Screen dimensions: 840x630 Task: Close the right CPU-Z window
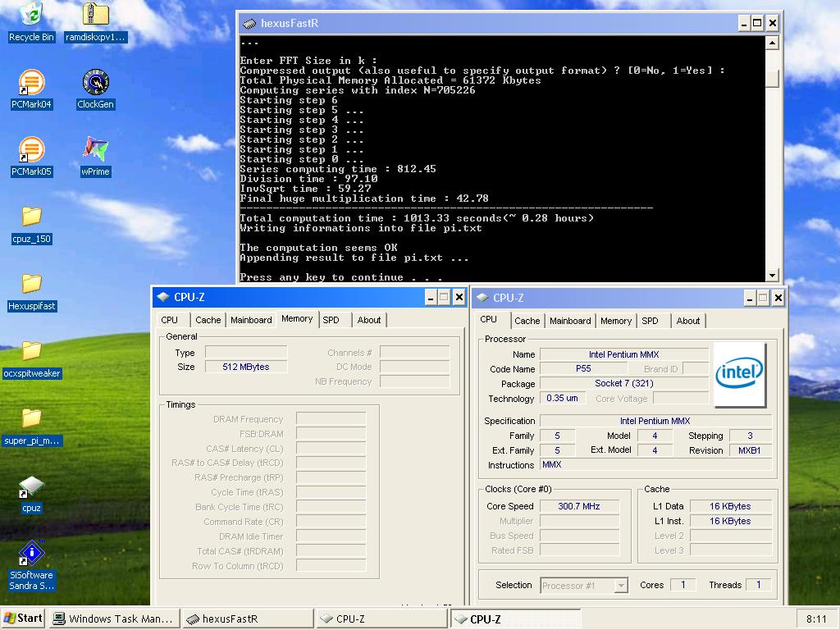778,298
